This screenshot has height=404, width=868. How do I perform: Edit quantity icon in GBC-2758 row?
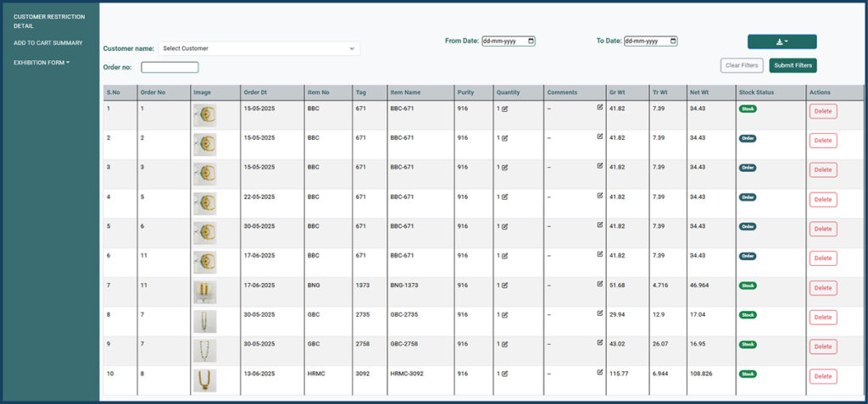(x=504, y=344)
